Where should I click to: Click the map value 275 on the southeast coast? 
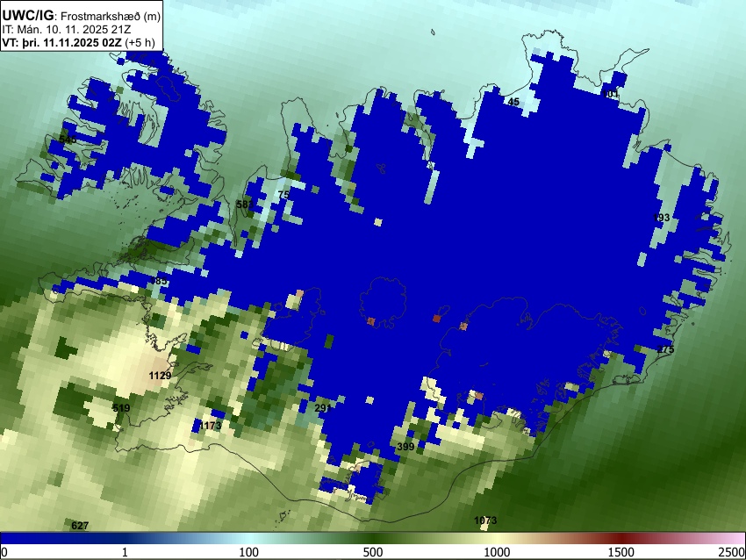pos(665,349)
